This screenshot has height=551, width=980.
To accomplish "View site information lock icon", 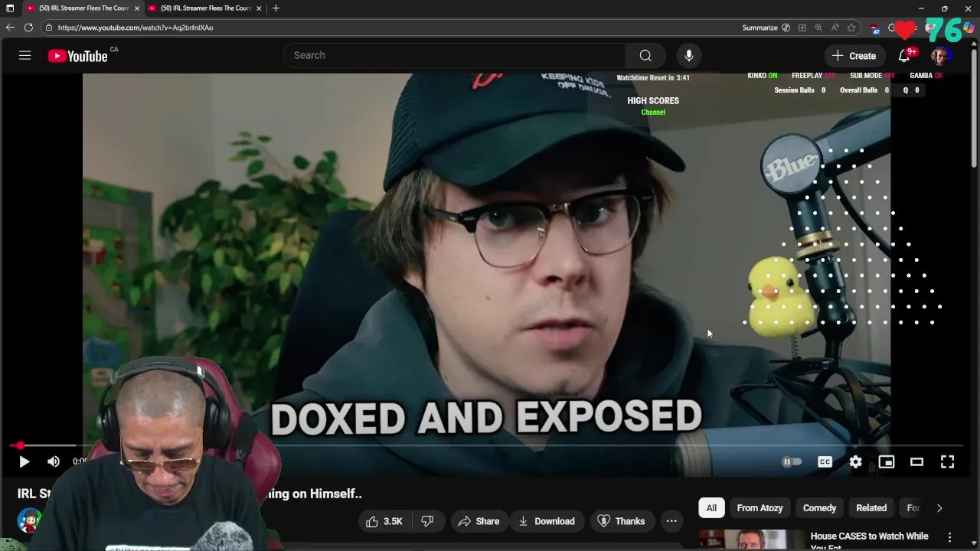I will tap(49, 28).
